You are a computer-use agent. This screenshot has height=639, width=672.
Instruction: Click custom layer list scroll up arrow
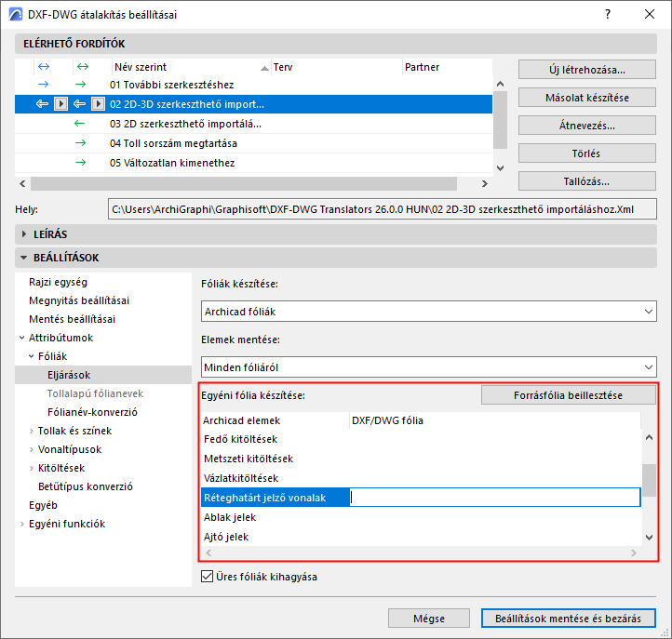pos(650,437)
